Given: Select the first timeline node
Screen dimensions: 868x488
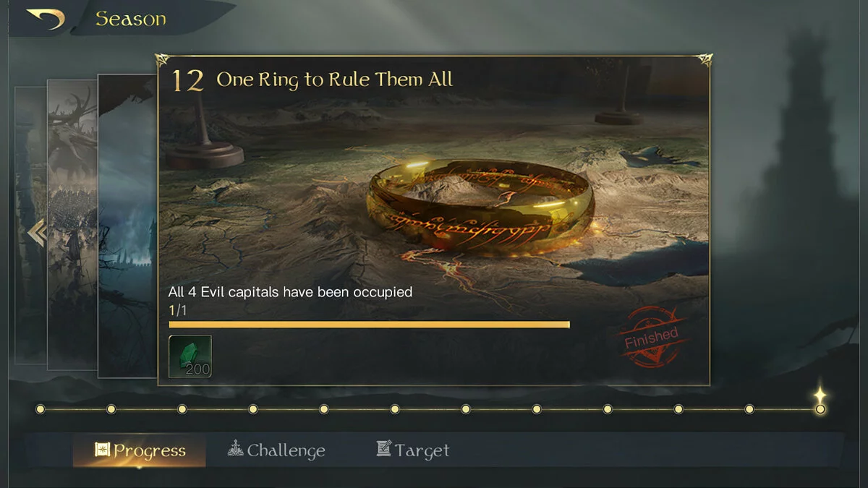Looking at the screenshot, I should [41, 409].
